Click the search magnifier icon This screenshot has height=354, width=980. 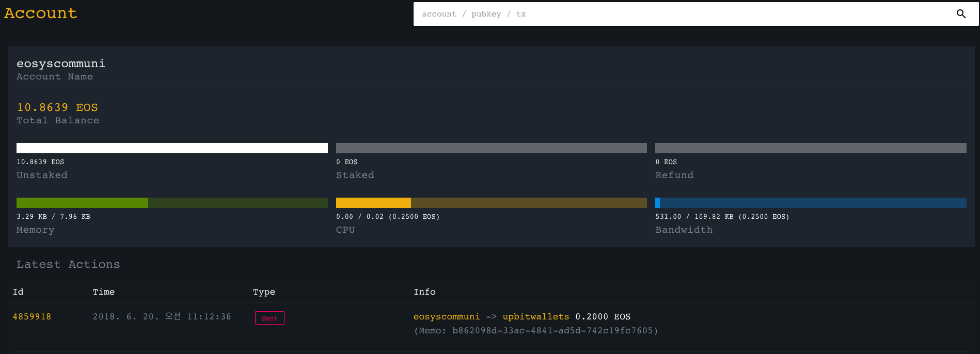coord(961,14)
